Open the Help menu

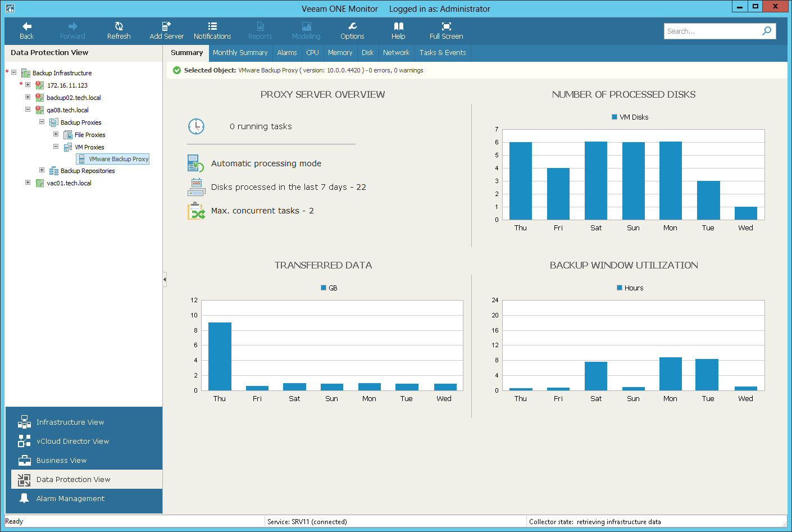(398, 31)
